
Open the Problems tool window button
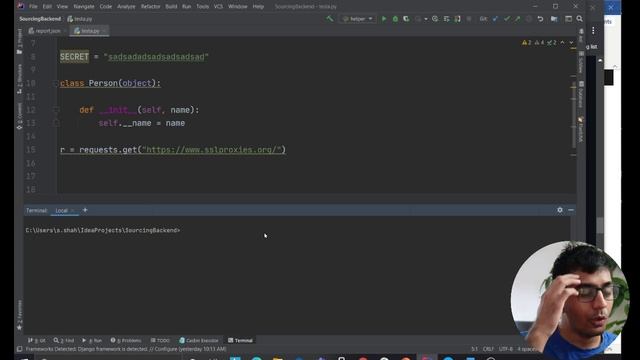[x=126, y=340]
